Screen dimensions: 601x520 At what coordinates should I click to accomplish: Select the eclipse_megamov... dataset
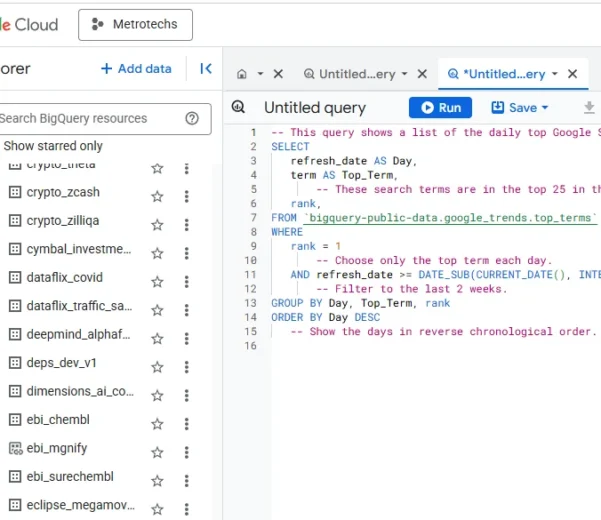(x=80, y=505)
